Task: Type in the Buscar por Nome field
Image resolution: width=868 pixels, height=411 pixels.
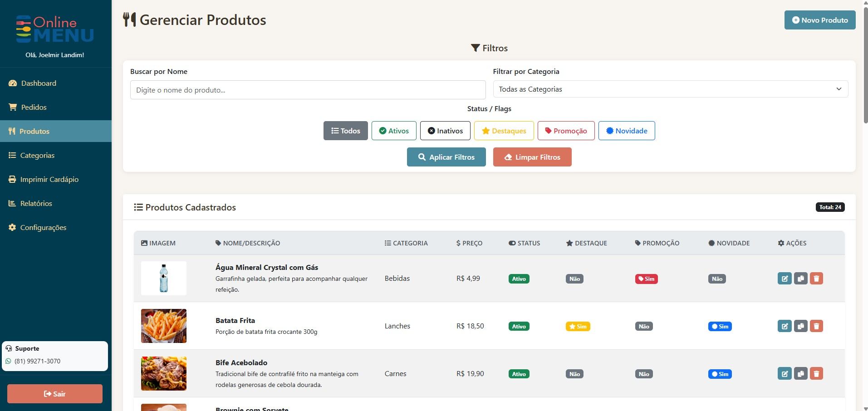Action: [308, 90]
